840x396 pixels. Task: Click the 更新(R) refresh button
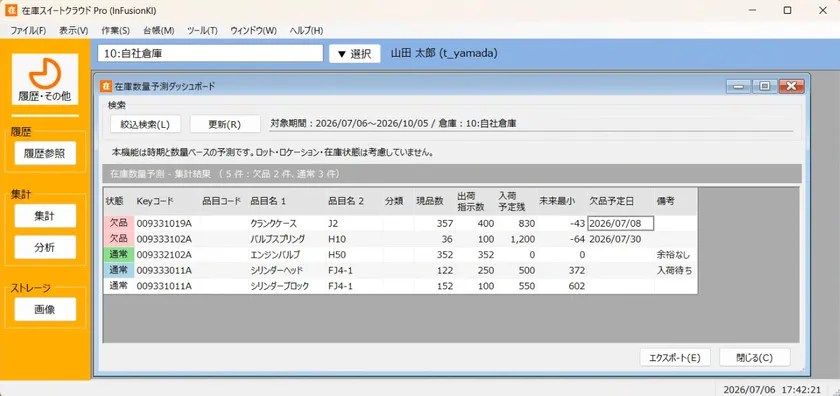pos(225,124)
